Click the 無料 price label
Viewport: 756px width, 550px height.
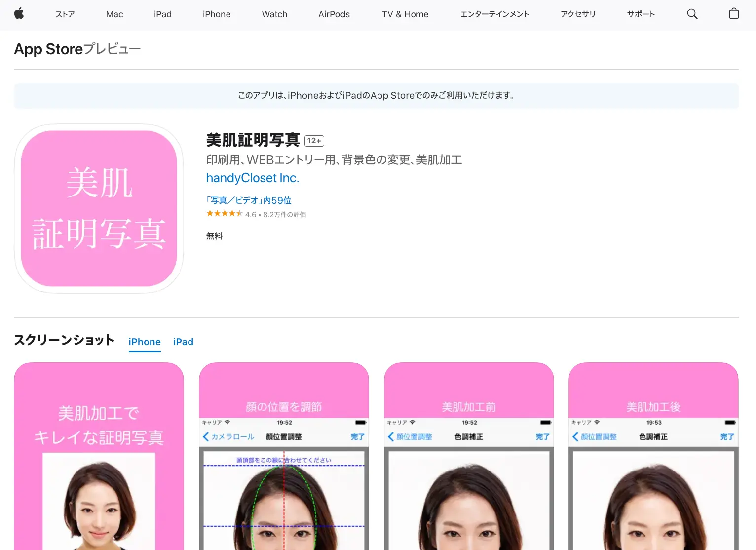coord(214,236)
